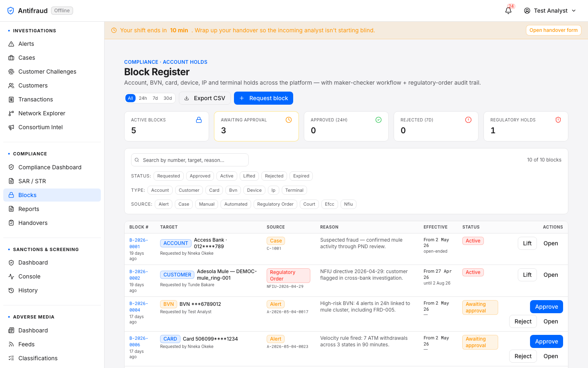
Task: Filter by Court source
Action: coord(309,204)
